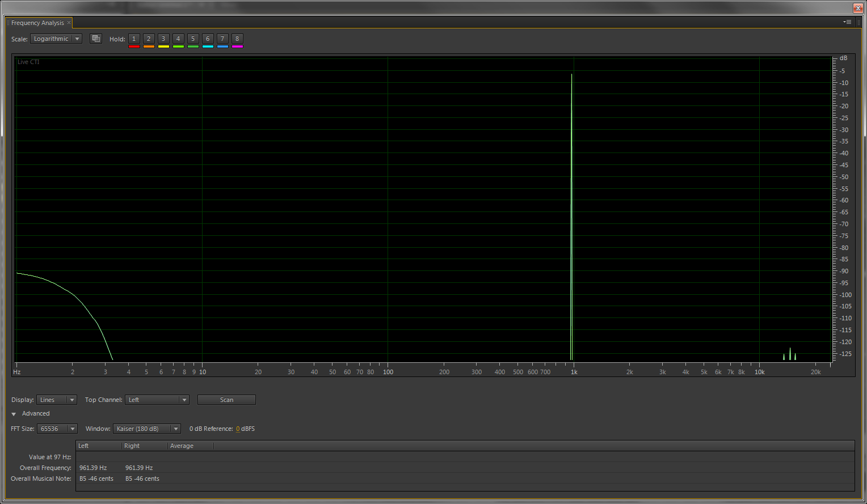This screenshot has height=504, width=867.
Task: Toggle Hold button 1
Action: pyautogui.click(x=134, y=39)
